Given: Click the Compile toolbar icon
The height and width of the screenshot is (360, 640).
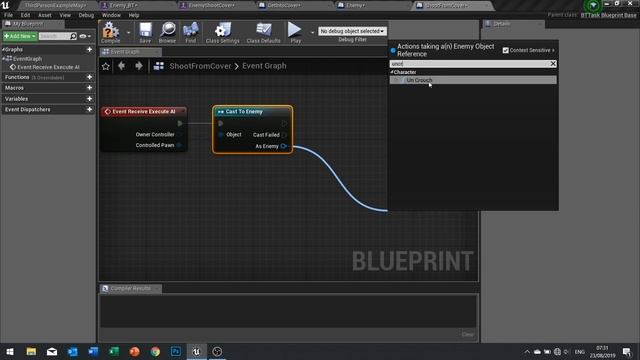Looking at the screenshot, I should (x=111, y=32).
